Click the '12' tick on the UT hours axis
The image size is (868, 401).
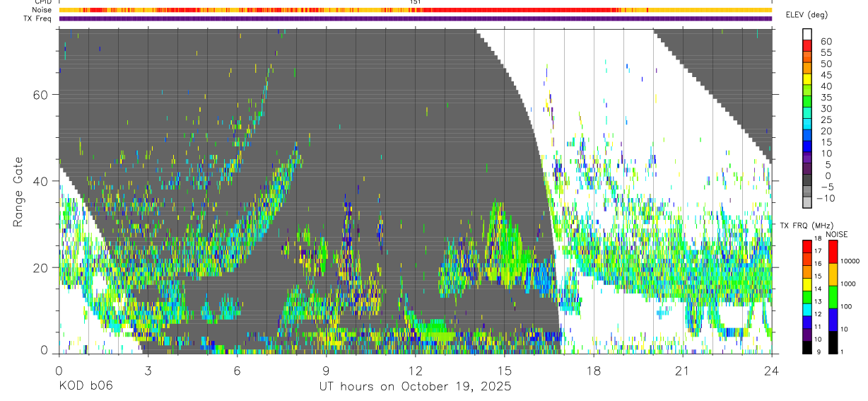[415, 370]
